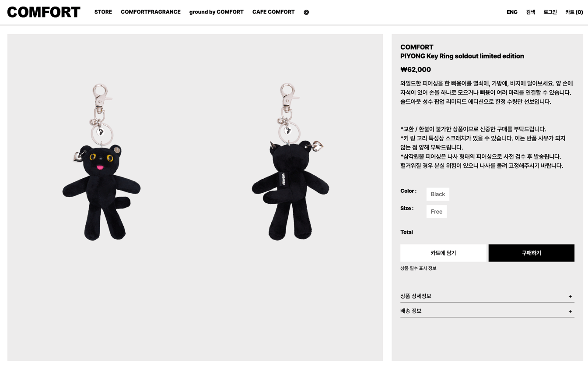Open the 배송 정보 section
Viewport: 588px width, 368px height.
[x=487, y=311]
